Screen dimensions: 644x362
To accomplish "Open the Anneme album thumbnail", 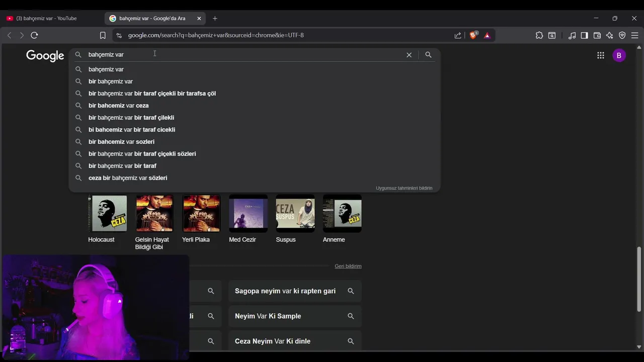I will click(x=342, y=214).
